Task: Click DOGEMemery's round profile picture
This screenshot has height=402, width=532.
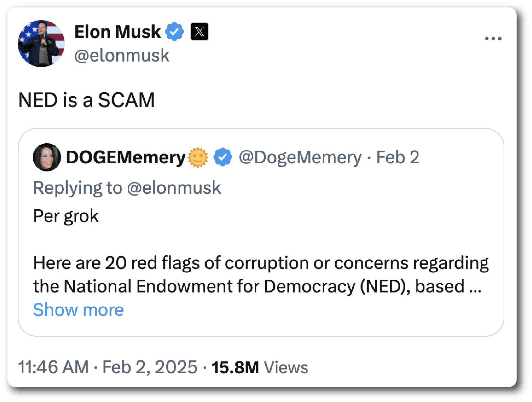Action: tap(47, 157)
